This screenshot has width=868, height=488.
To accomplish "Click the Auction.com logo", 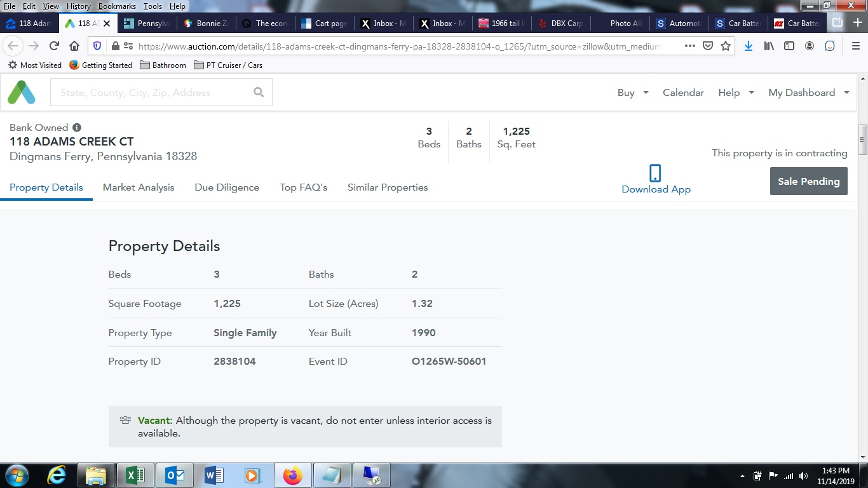I will (x=21, y=92).
